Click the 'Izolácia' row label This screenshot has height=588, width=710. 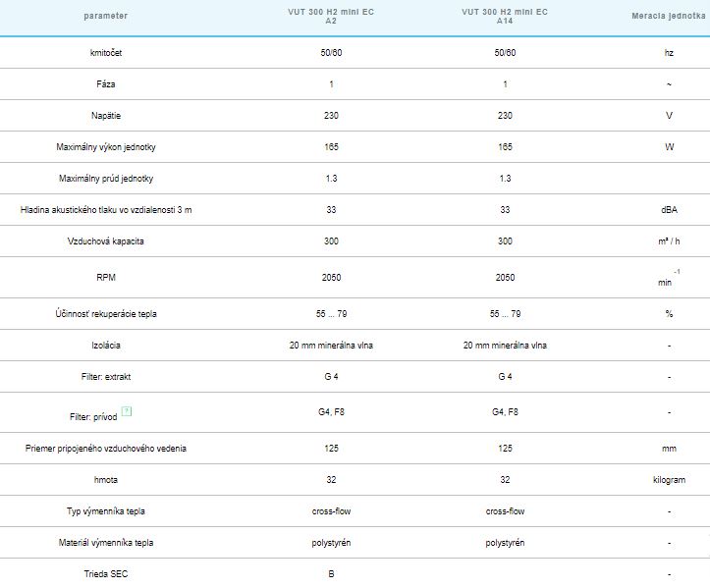[x=105, y=346]
